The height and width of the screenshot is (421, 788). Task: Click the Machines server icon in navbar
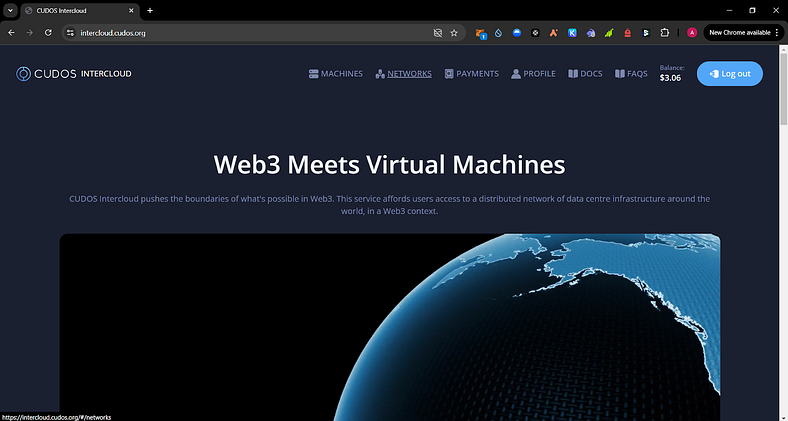pos(314,74)
